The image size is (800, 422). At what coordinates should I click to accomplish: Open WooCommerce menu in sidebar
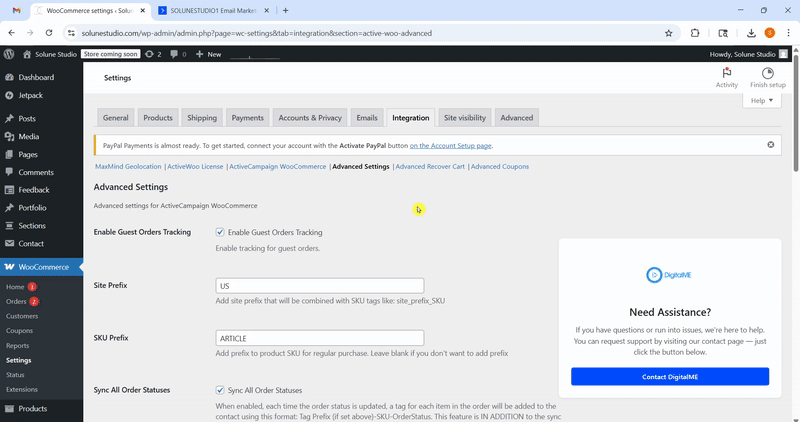coord(41,267)
